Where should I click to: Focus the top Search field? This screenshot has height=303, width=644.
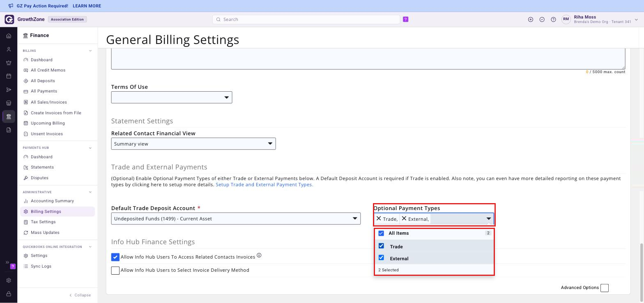(x=306, y=19)
